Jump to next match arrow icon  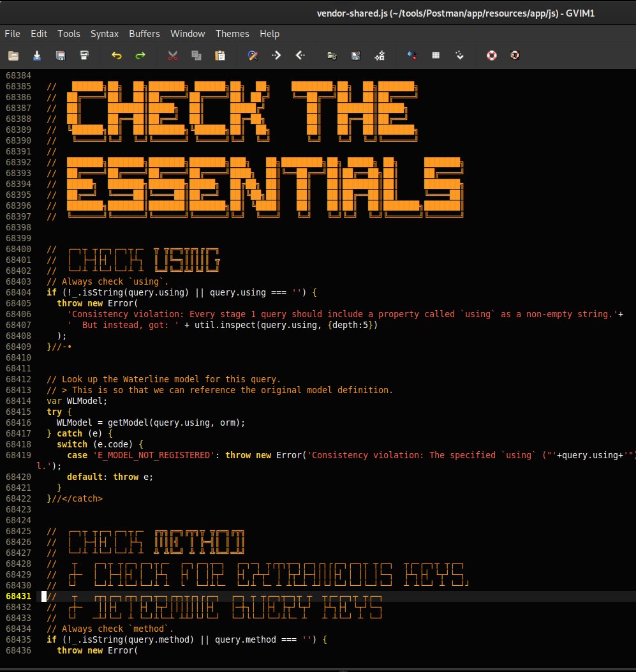coord(276,56)
